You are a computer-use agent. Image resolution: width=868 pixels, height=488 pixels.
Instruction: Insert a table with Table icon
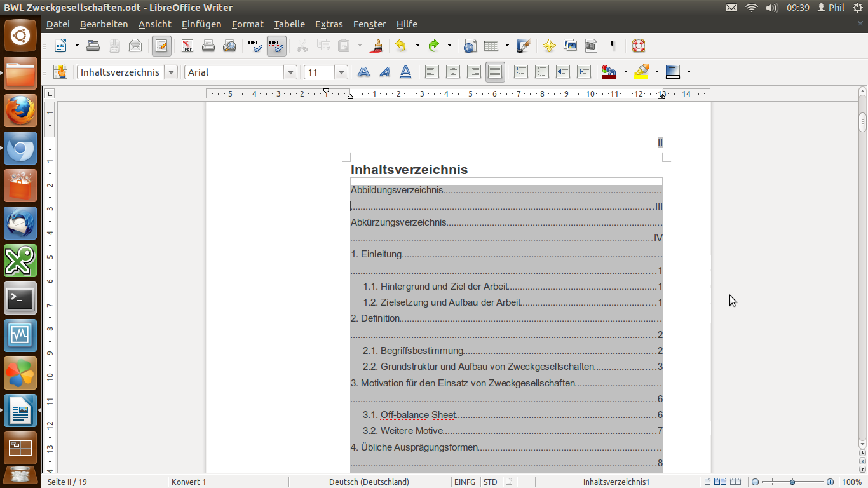tap(491, 46)
